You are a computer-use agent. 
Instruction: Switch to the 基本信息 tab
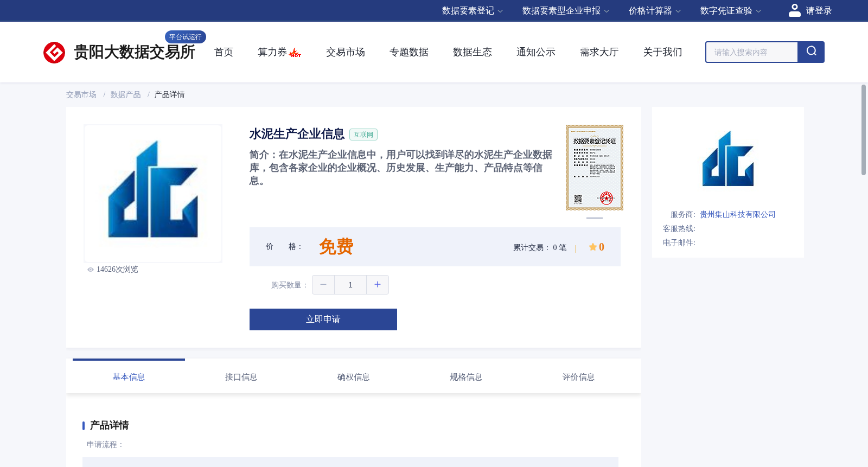click(129, 377)
